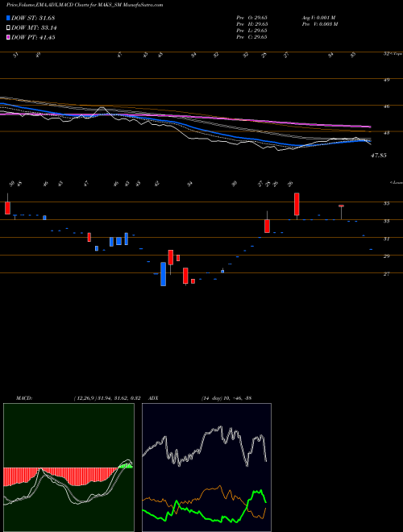This screenshot has width=403, height=532.
Task: Click the 'Avg V: 0.001 M' volume text
Action: pyautogui.click(x=319, y=18)
